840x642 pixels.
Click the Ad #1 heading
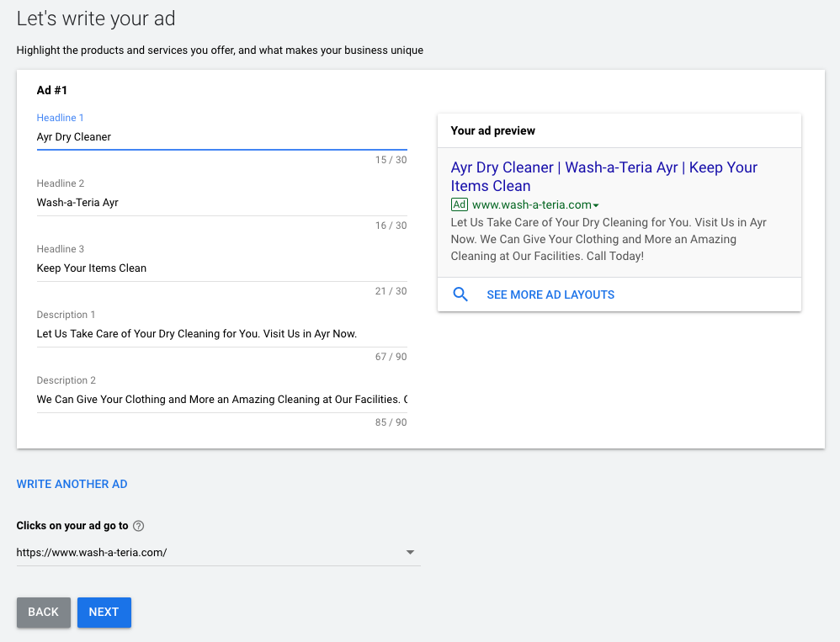point(52,90)
